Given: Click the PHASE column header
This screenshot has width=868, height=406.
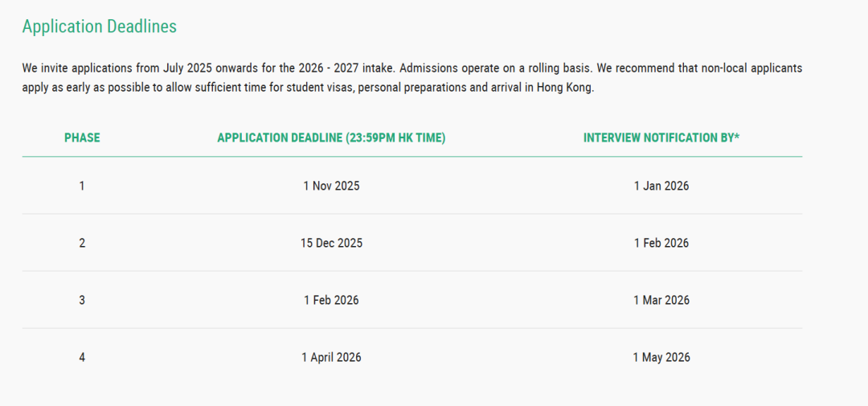Looking at the screenshot, I should pyautogui.click(x=82, y=138).
